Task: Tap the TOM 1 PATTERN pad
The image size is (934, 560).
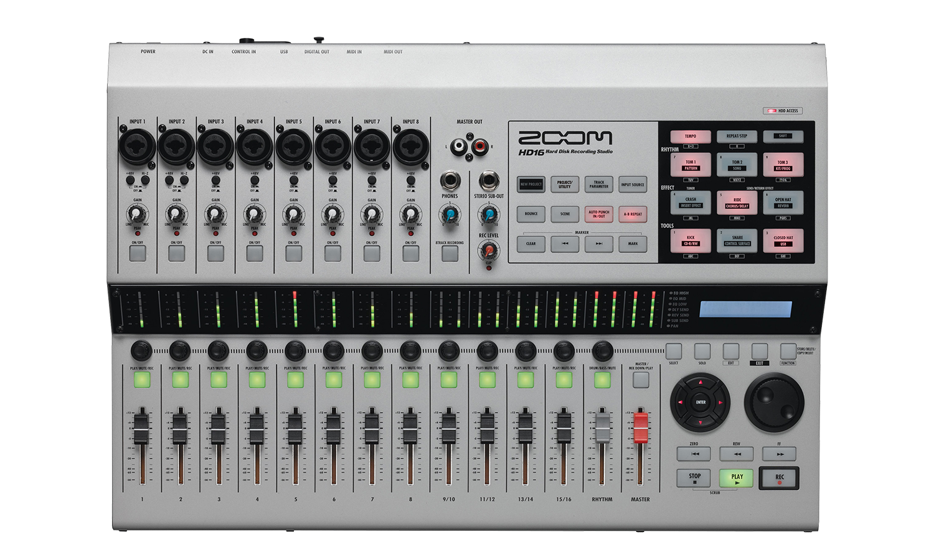Action: click(x=691, y=165)
